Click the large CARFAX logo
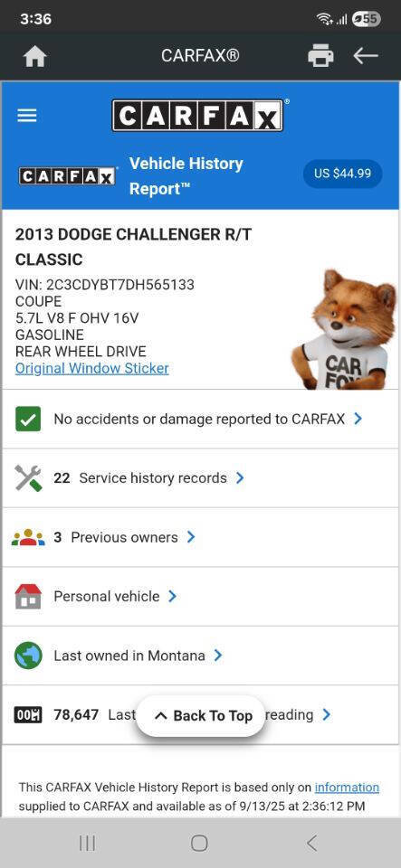This screenshot has width=401, height=868. pos(197,115)
